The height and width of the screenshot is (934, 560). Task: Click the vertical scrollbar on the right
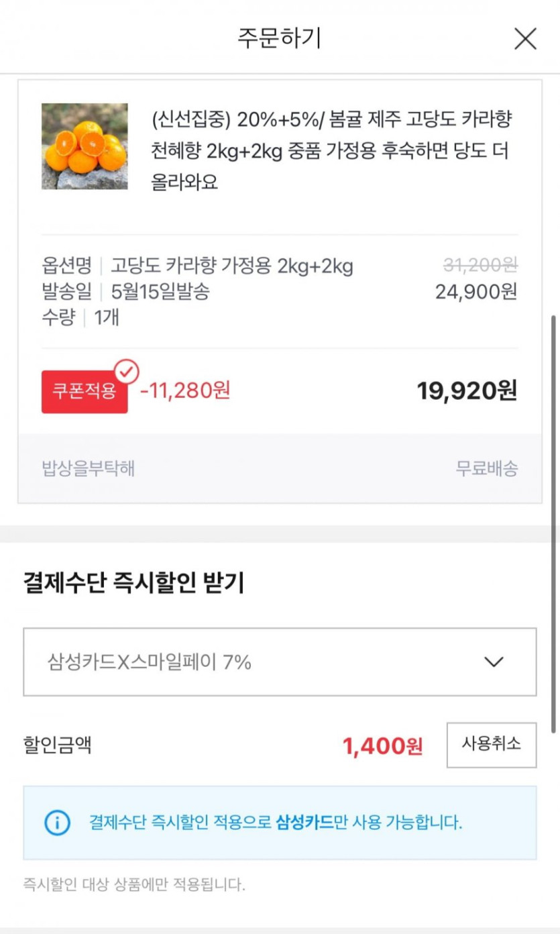pos(553,523)
